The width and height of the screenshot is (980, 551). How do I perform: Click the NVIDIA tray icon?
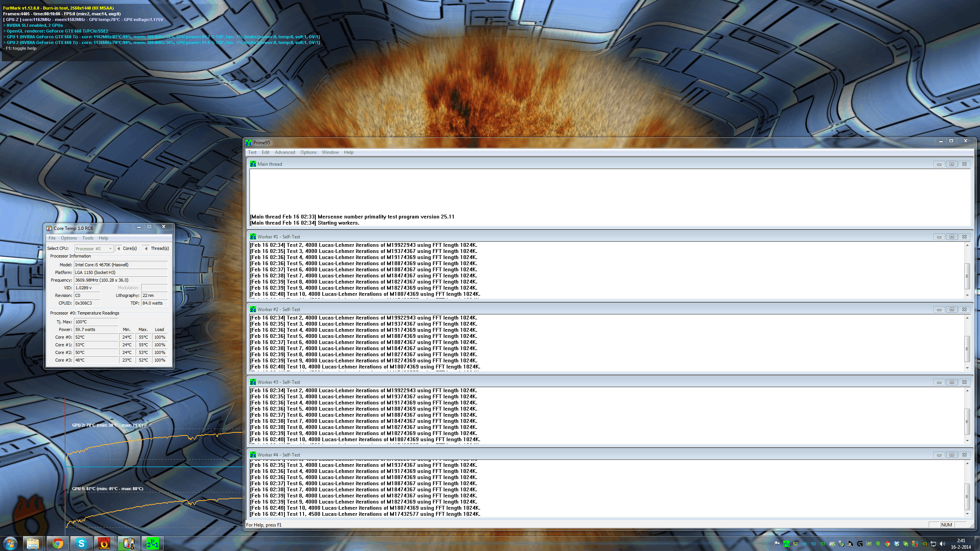point(924,544)
